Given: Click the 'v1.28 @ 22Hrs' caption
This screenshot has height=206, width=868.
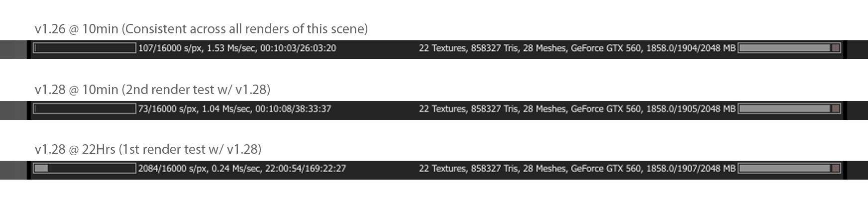Looking at the screenshot, I should point(75,149).
